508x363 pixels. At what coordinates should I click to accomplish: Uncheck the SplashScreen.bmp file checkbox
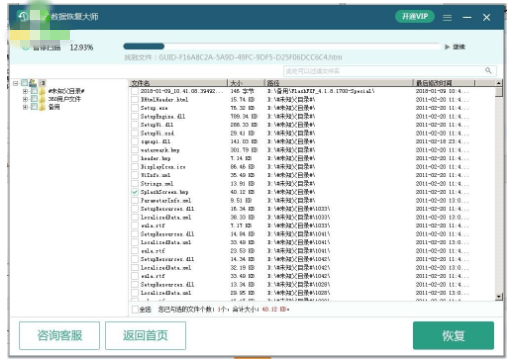point(135,192)
